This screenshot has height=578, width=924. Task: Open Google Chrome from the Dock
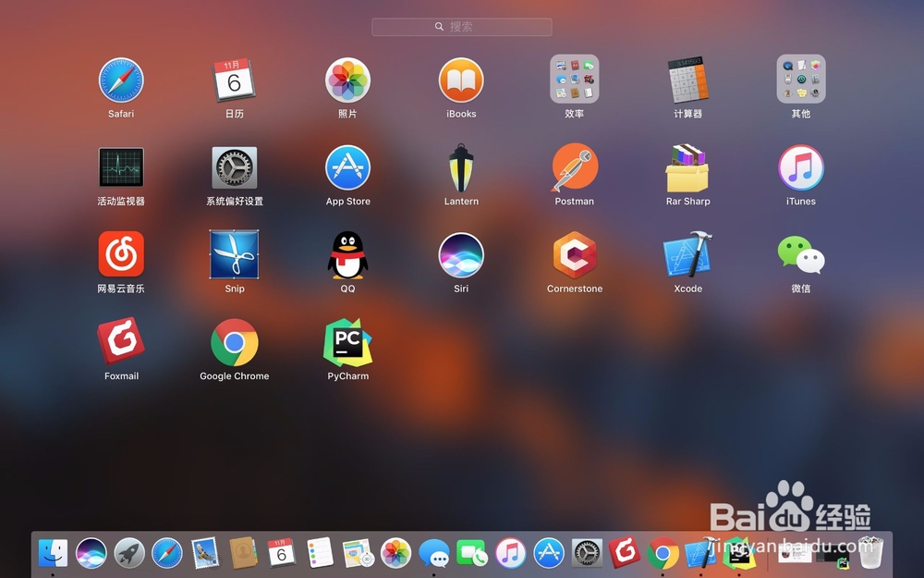click(663, 553)
